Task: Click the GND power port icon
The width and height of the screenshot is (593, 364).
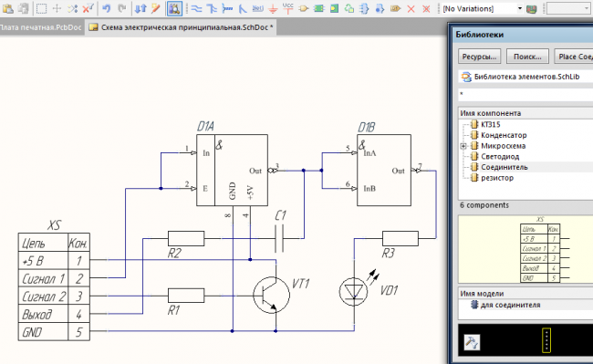Action: [x=273, y=8]
